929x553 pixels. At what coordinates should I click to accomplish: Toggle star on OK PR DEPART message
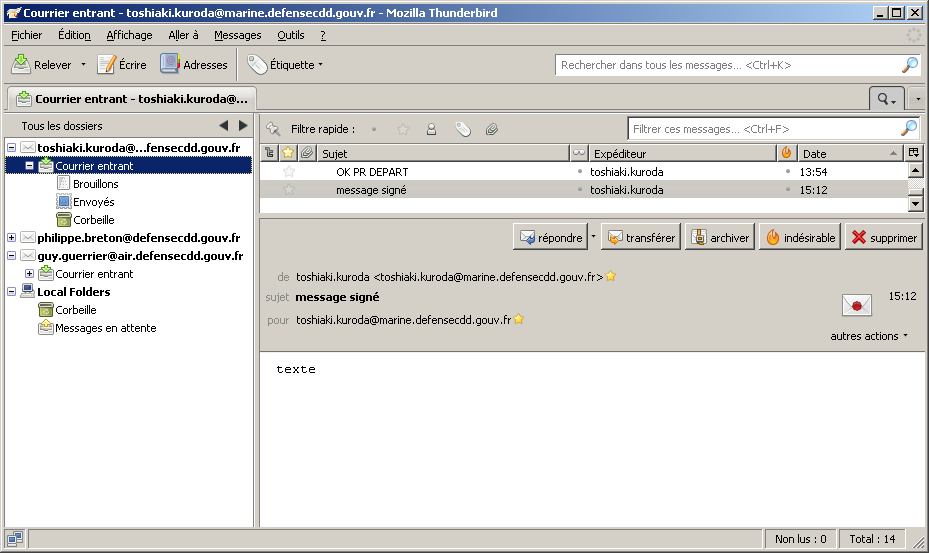pyautogui.click(x=289, y=172)
